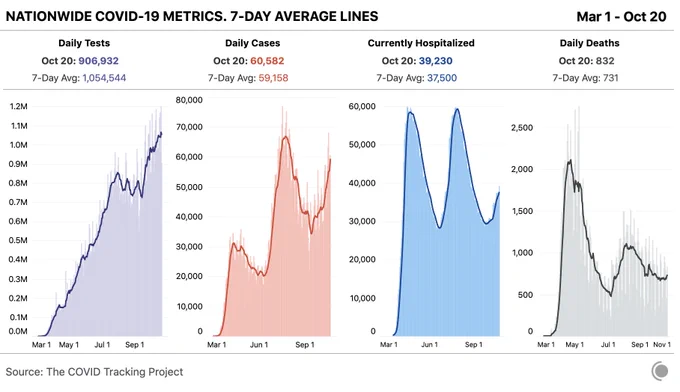Viewport: 680px width, 392px height.
Task: Select the 60,582 daily cases value
Action: click(x=267, y=61)
